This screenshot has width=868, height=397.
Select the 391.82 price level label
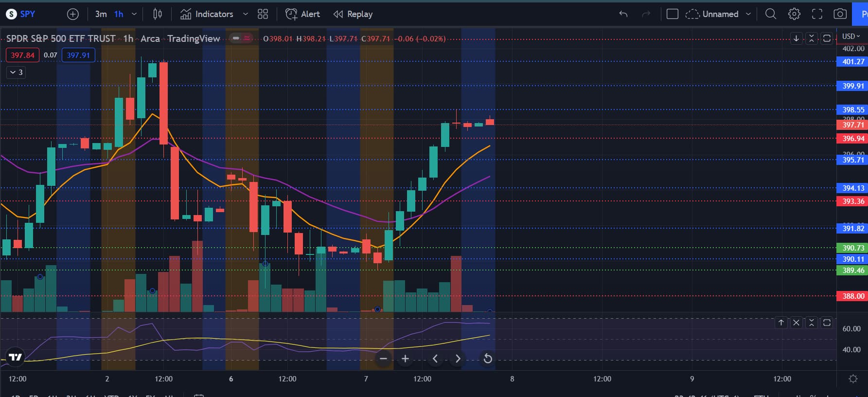pos(852,228)
